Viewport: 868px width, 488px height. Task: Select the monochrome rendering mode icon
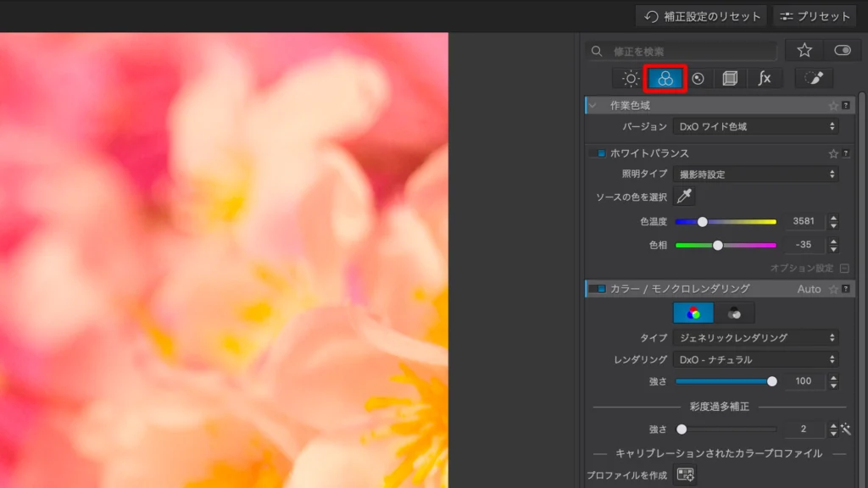point(734,313)
